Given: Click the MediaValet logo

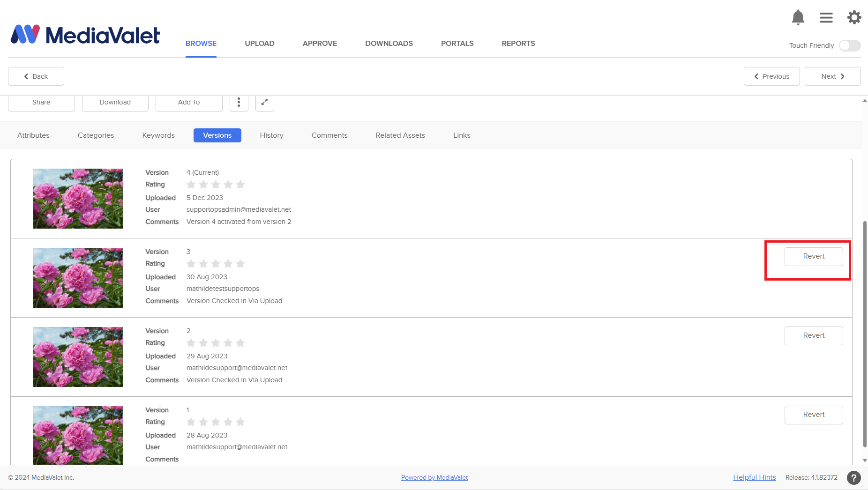Looking at the screenshot, I should click(x=85, y=35).
